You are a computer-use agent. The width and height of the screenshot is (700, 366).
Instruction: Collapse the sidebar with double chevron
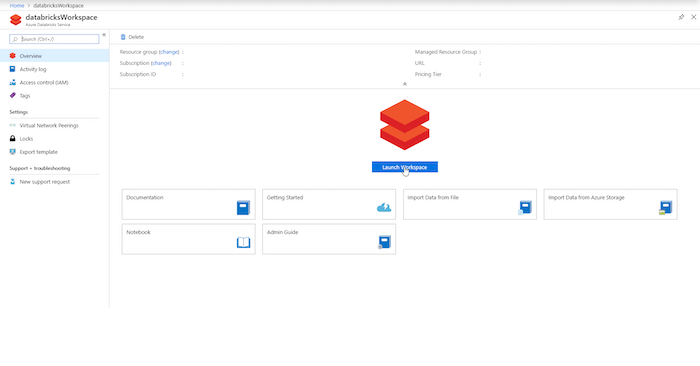coord(104,34)
